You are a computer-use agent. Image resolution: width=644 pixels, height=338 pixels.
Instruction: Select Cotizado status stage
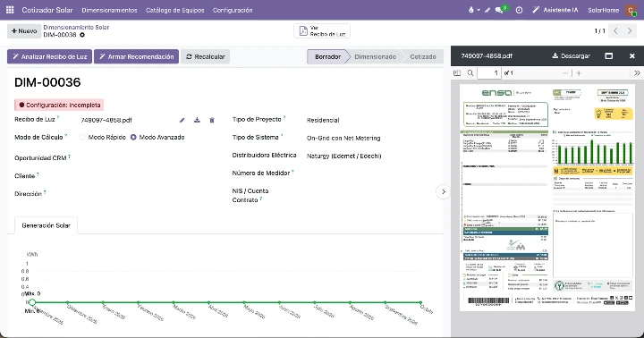[x=423, y=56]
